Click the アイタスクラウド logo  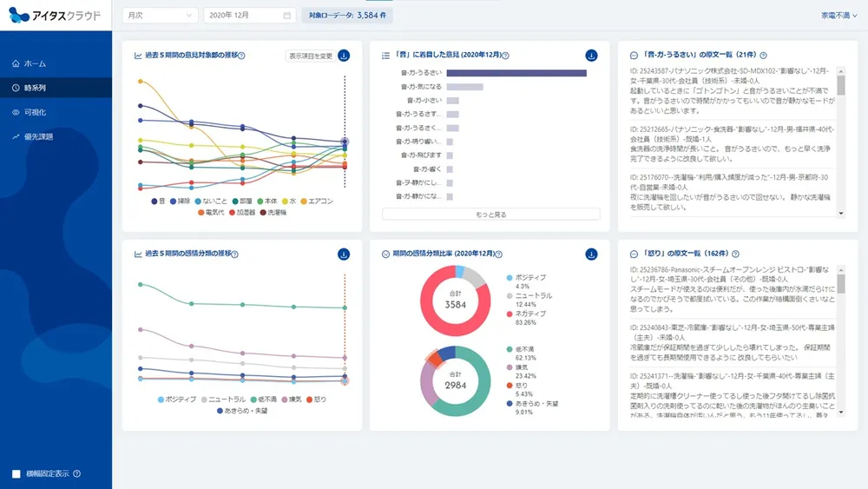pyautogui.click(x=55, y=16)
